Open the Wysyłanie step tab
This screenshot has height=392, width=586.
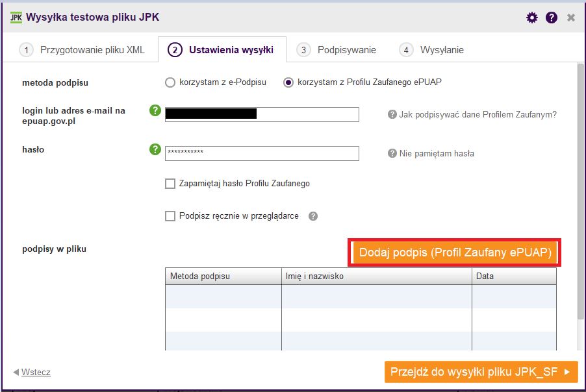(x=431, y=50)
